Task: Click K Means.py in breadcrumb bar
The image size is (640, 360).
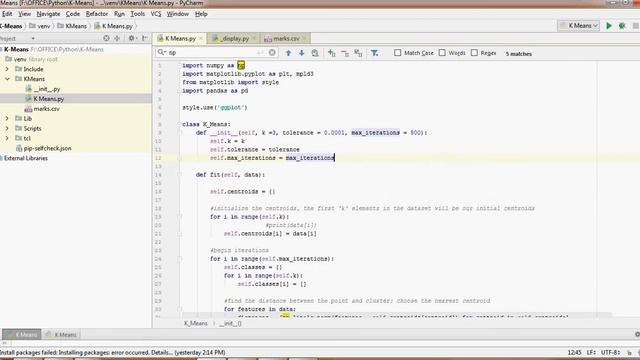Action: click(x=113, y=26)
